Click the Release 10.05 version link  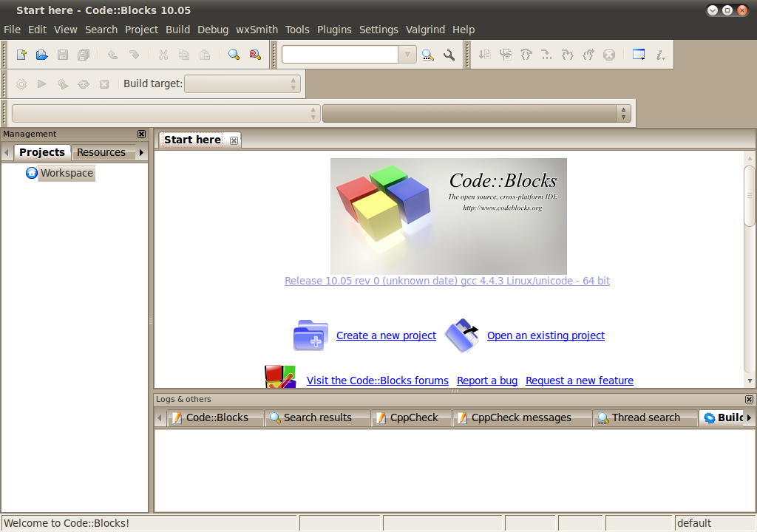click(x=447, y=281)
